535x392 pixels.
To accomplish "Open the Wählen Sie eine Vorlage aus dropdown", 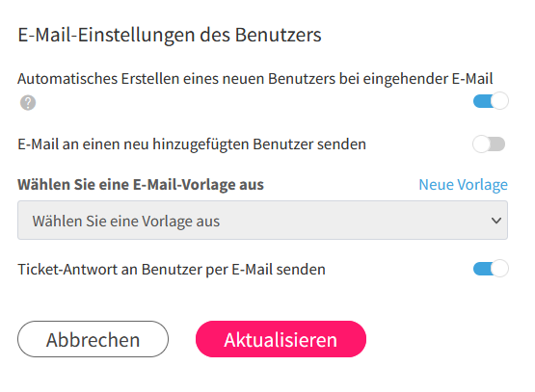I will [262, 221].
